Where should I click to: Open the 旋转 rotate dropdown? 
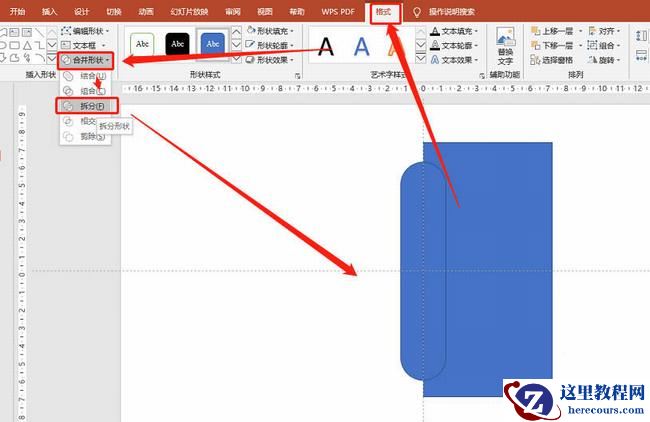[x=604, y=60]
